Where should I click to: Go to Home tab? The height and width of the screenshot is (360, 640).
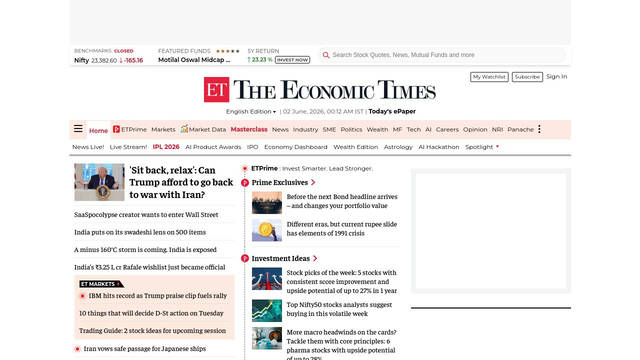coord(98,131)
